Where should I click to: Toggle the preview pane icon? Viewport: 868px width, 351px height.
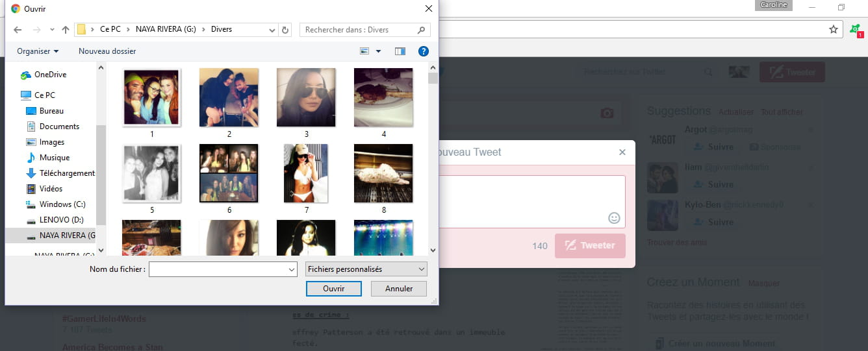coord(400,51)
